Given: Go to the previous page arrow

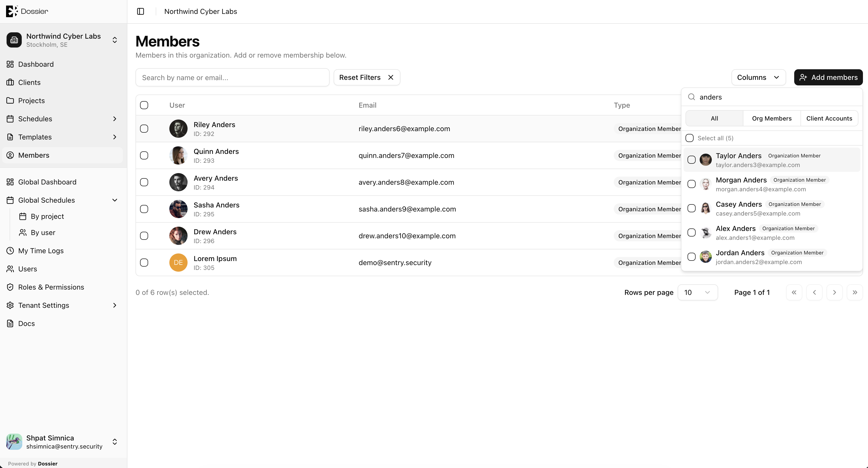Looking at the screenshot, I should (814, 292).
